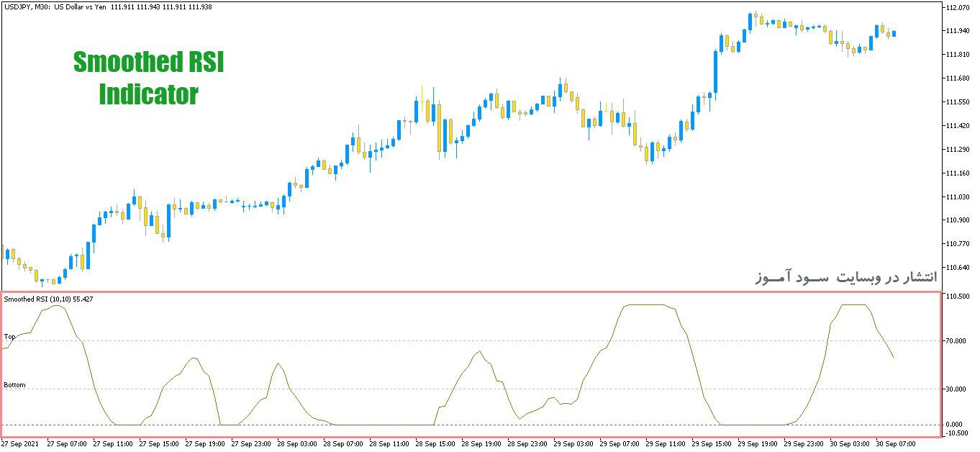Click the Top level label at 70

(9, 336)
